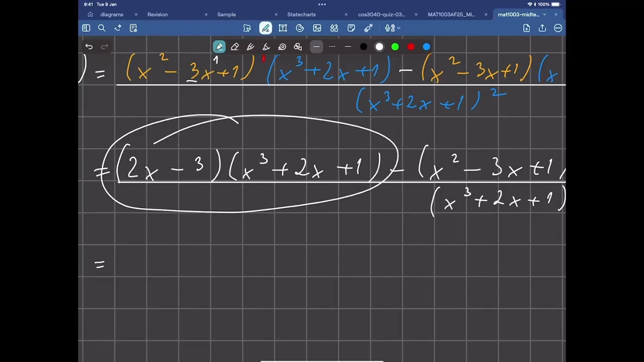
Task: Insert an image with the photo tool
Action: point(317,28)
